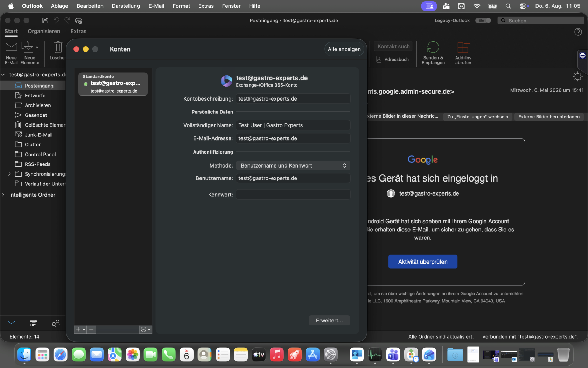588x368 pixels.
Task: Create a new email with Neue E-Mail
Action: [11, 53]
